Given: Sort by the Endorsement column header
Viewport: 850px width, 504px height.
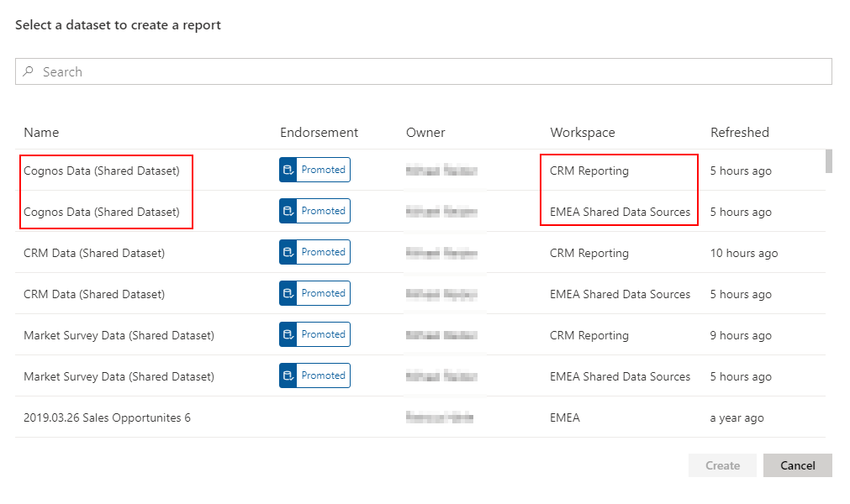Looking at the screenshot, I should click(x=319, y=133).
